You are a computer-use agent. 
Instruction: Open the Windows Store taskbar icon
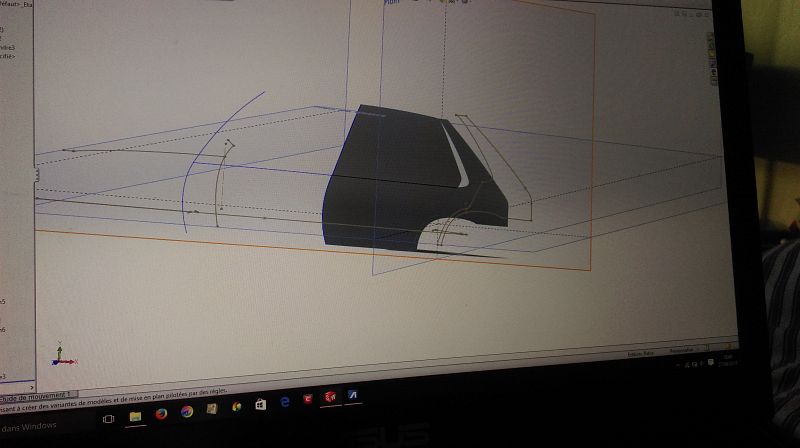tap(260, 404)
